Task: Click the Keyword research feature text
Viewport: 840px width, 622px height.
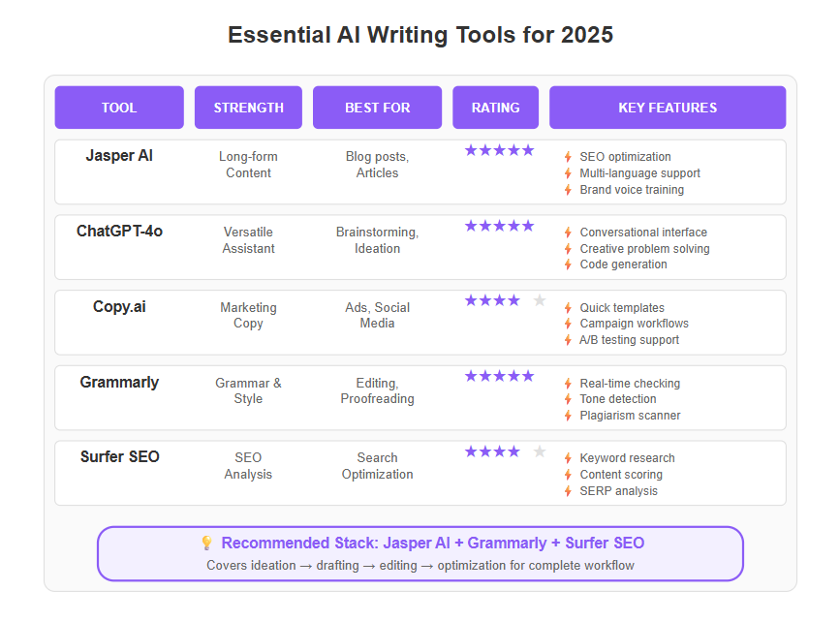Action: pos(627,458)
